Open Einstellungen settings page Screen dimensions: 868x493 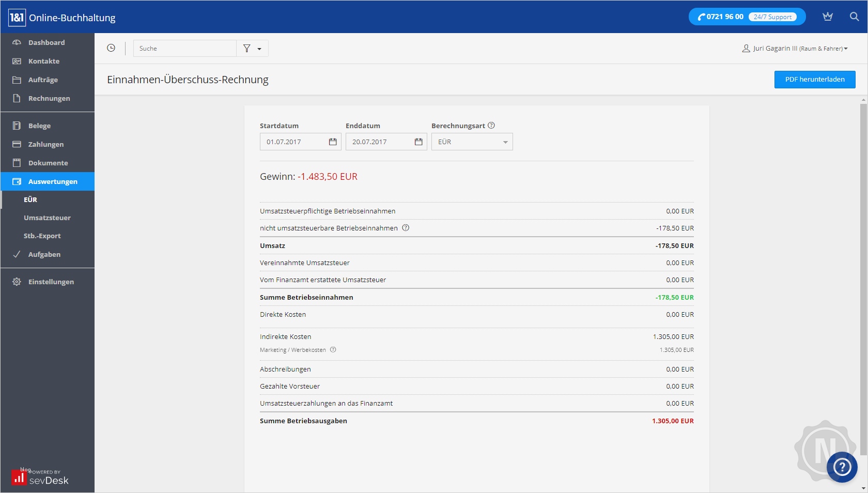click(51, 282)
